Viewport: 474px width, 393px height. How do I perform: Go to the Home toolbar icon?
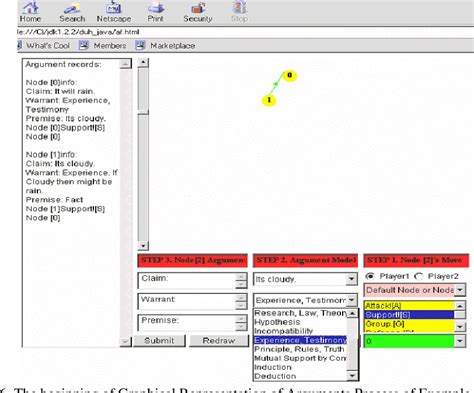(30, 12)
